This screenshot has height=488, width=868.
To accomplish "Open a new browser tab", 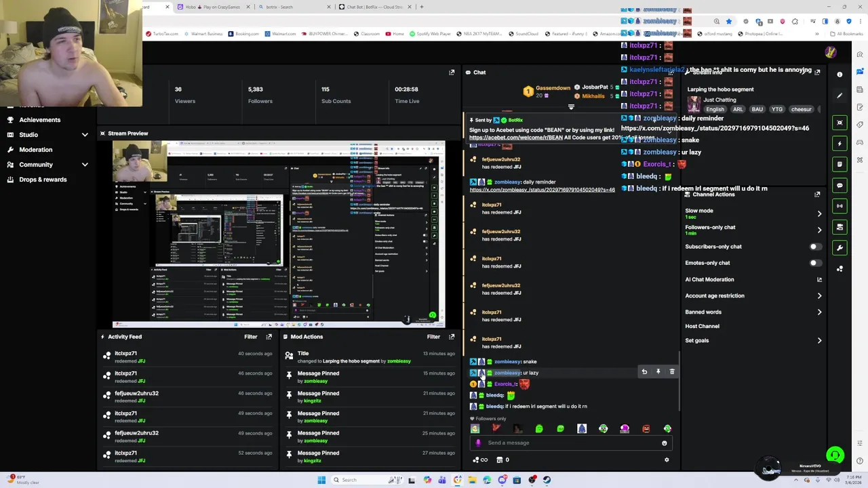I will [422, 7].
